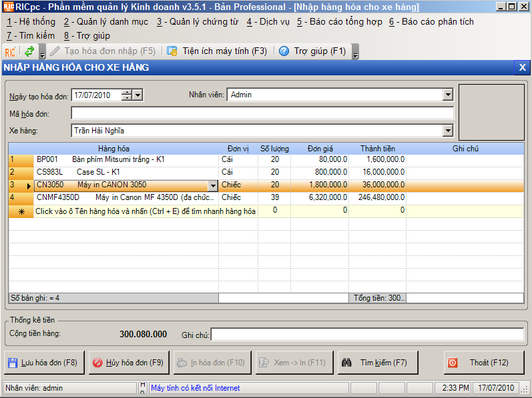This screenshot has width=532, height=398.
Task: Click the Hàng hóa column header
Action: coord(113,149)
